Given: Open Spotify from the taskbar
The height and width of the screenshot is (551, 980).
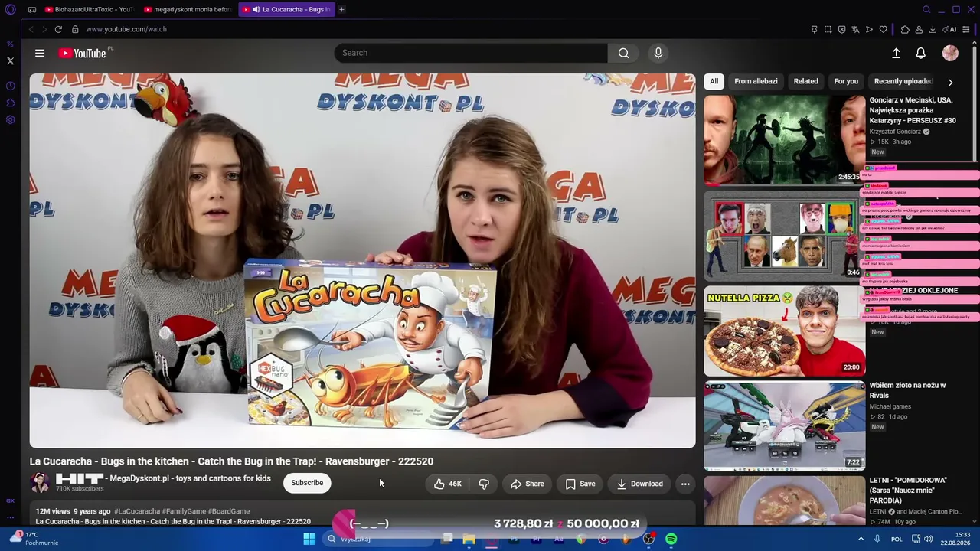Looking at the screenshot, I should pos(671,539).
